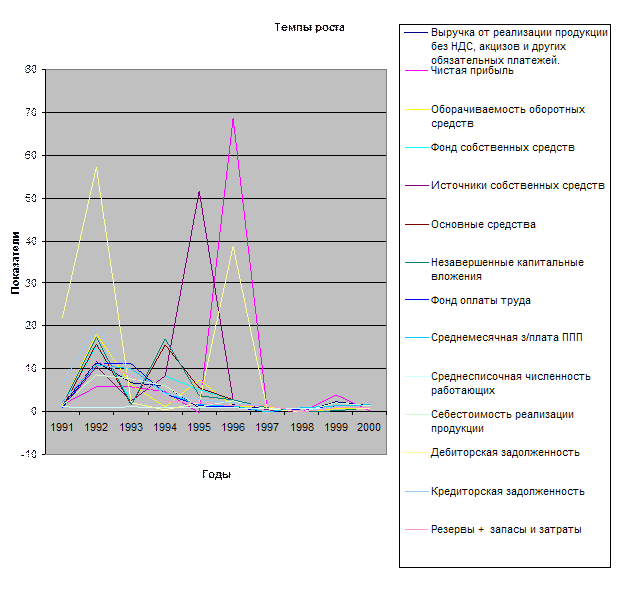Select the 'Фонд собственных средств' legend label
The width and height of the screenshot is (620, 592).
pos(502,147)
